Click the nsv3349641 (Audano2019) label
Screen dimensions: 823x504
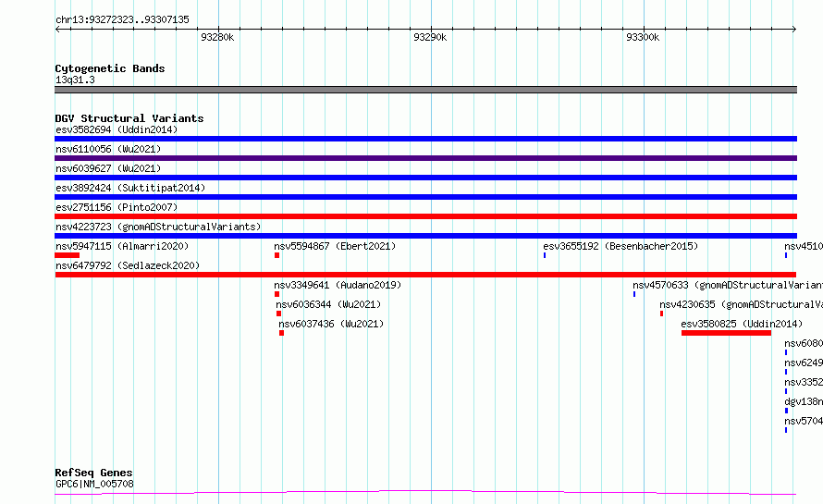(338, 285)
